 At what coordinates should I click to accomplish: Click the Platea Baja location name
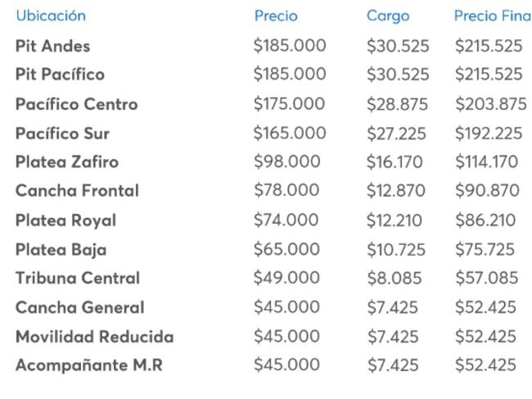coord(61,249)
